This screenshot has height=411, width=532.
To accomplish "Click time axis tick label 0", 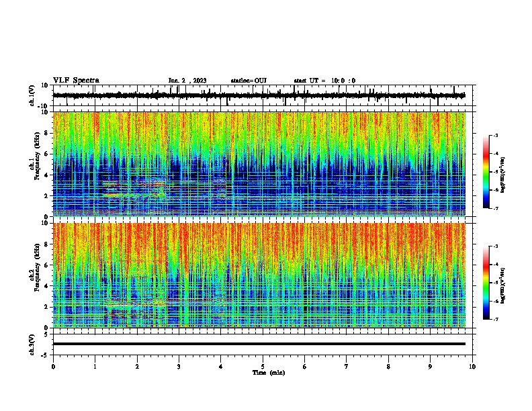I will pyautogui.click(x=53, y=367).
